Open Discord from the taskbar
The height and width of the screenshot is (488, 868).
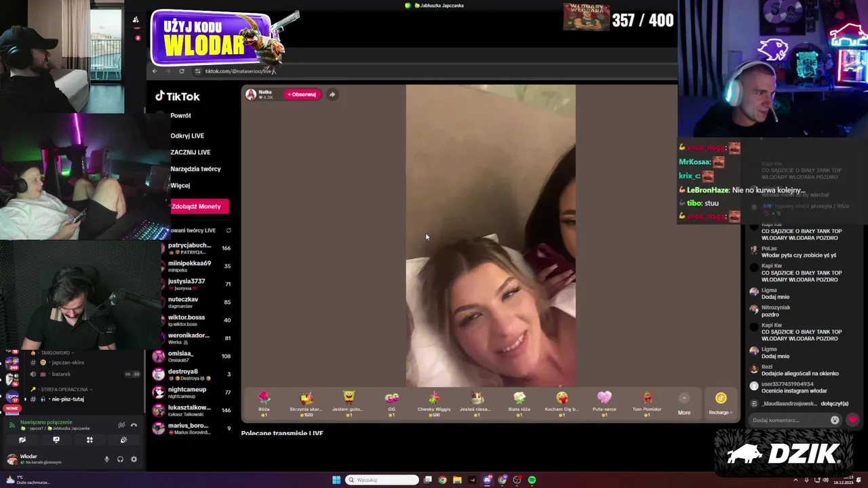point(487,480)
